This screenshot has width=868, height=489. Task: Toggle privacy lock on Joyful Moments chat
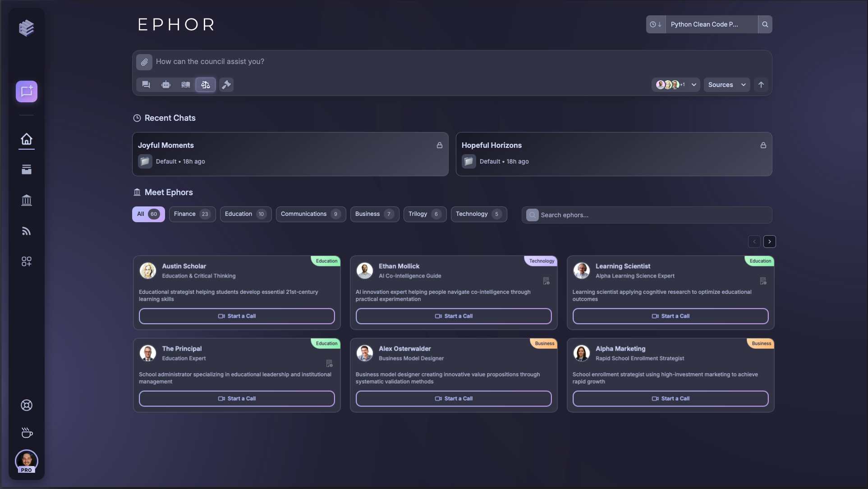439,145
